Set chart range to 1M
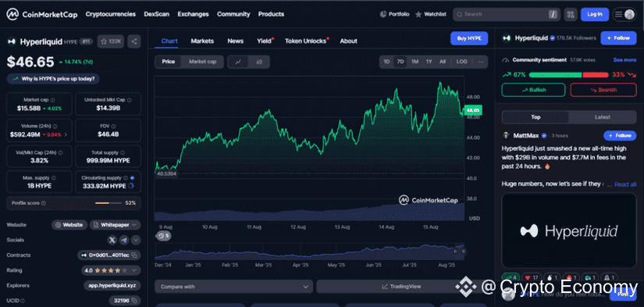 415,62
